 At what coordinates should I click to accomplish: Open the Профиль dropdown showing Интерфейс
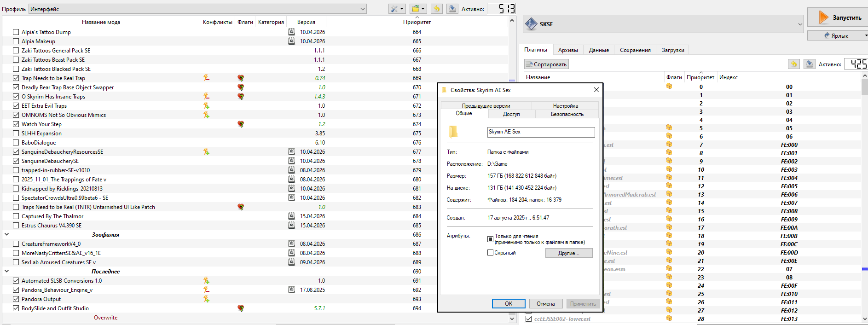198,9
